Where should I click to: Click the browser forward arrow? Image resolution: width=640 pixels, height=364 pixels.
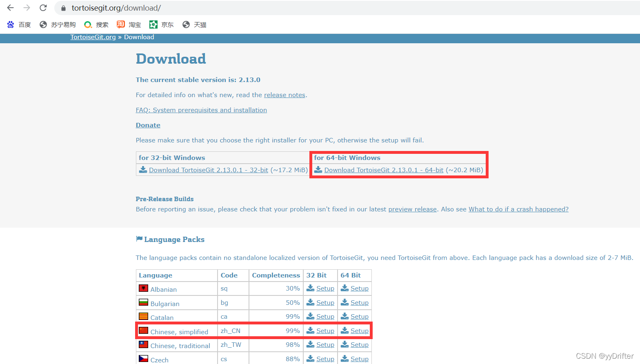coord(27,8)
